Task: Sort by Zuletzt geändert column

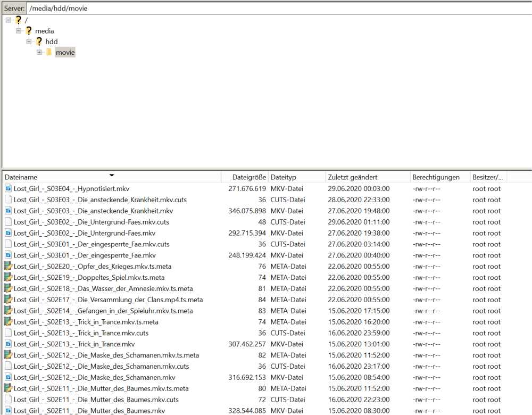Action: pyautogui.click(x=353, y=177)
